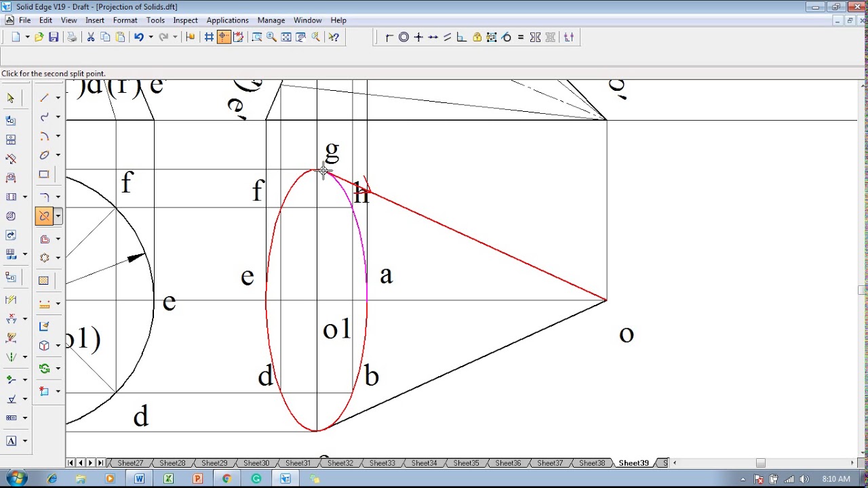
Task: Choose the Rectangle drawing tool
Action: tap(44, 174)
